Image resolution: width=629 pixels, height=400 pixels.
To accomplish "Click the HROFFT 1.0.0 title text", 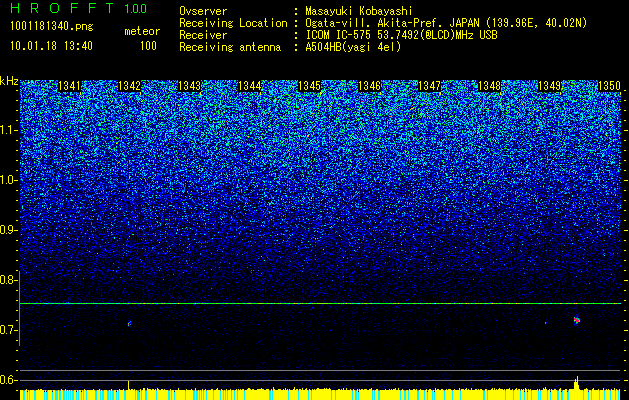I will pos(78,8).
